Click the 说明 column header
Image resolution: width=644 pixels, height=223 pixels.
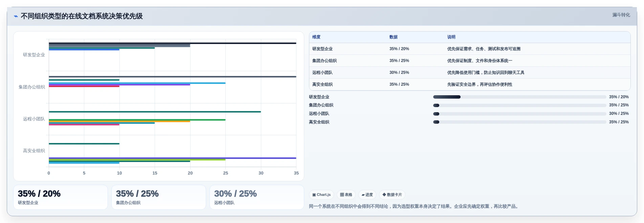451,37
